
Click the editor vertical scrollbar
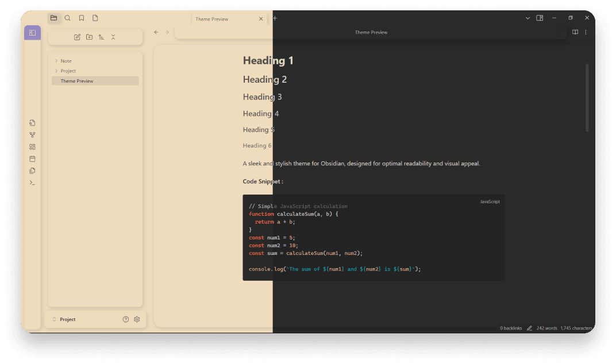(x=587, y=98)
